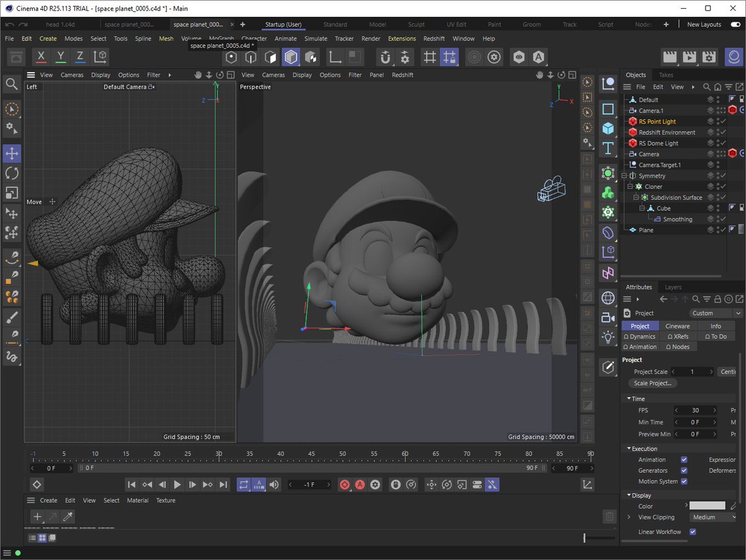Collapse the Subdivision Surface children
This screenshot has height=560, width=746.
(x=636, y=198)
